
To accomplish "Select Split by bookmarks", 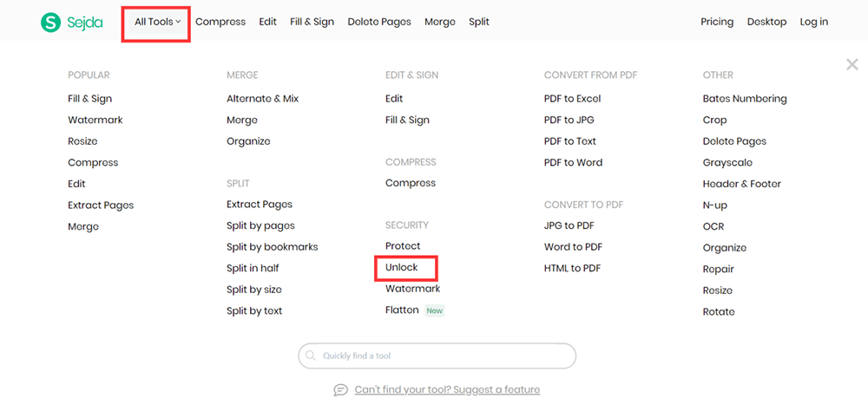I will (x=272, y=247).
